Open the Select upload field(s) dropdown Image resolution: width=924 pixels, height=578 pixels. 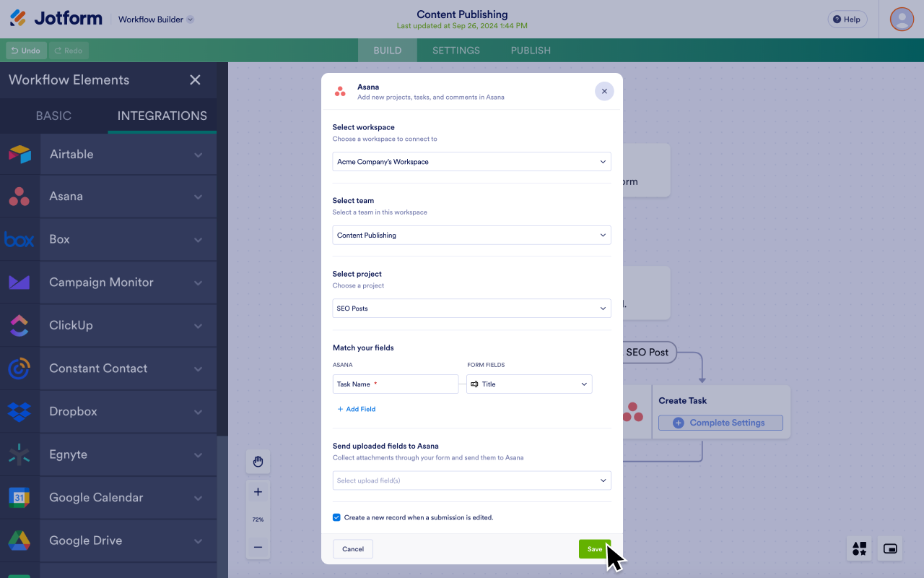pos(471,480)
